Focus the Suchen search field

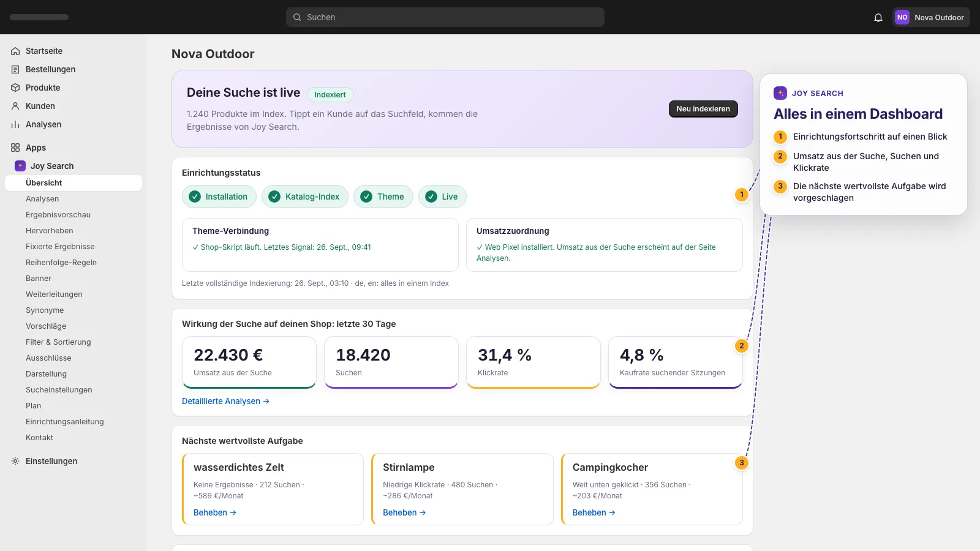445,17
